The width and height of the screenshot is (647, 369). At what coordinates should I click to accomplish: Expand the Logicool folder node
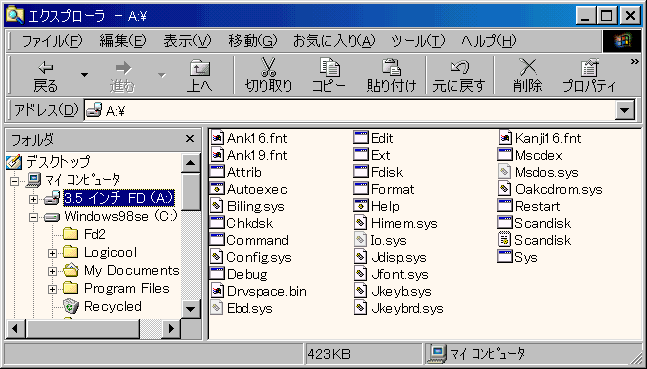pyautogui.click(x=52, y=253)
